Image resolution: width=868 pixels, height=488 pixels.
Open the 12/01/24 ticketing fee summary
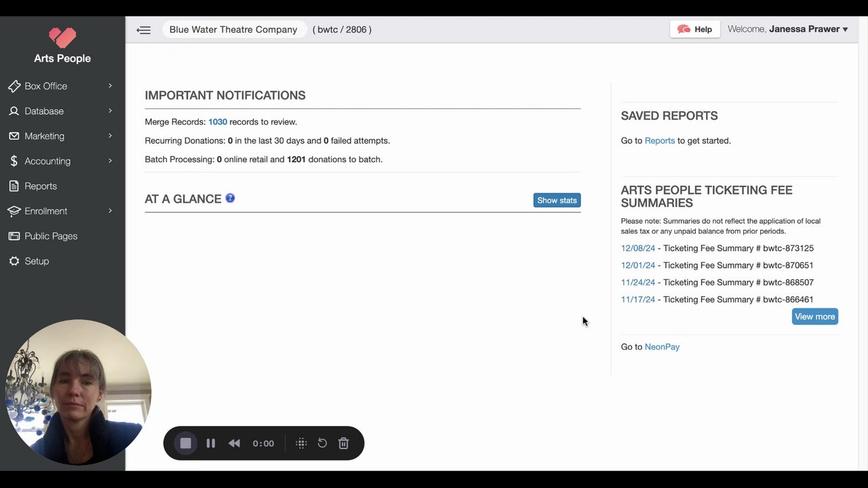pos(638,265)
